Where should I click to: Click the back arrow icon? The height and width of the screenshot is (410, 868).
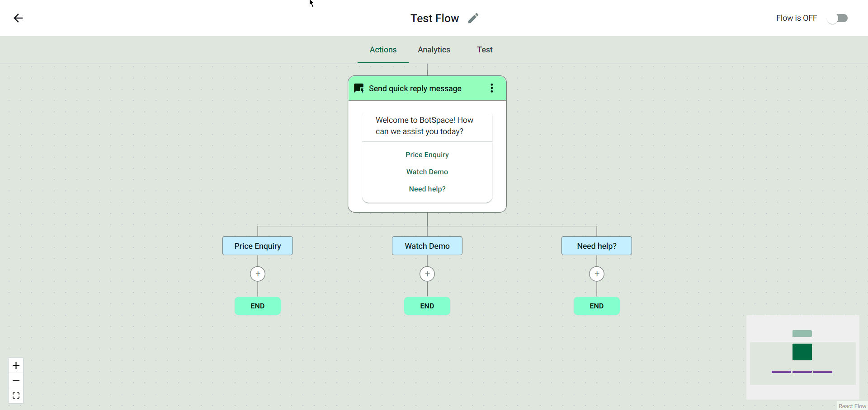pyautogui.click(x=18, y=18)
